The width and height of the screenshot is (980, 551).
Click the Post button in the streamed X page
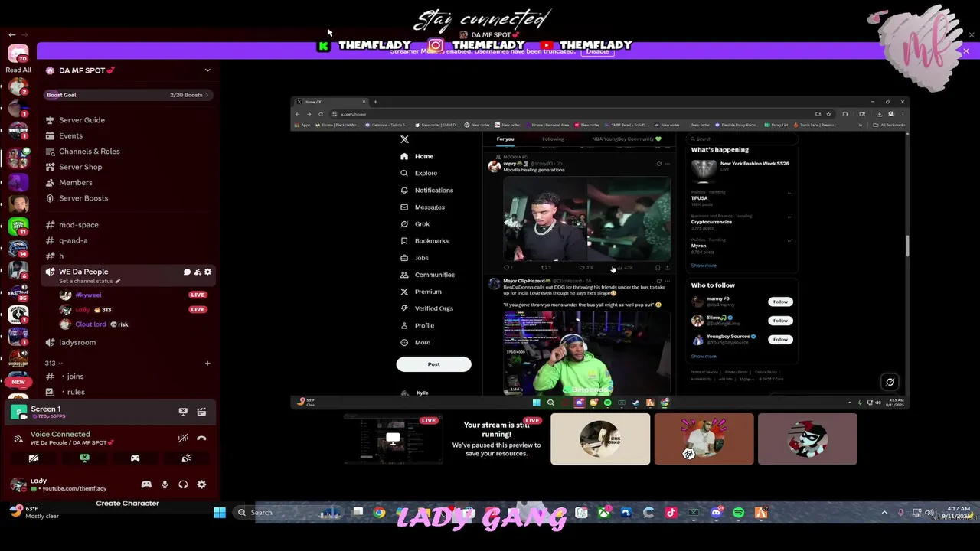433,364
